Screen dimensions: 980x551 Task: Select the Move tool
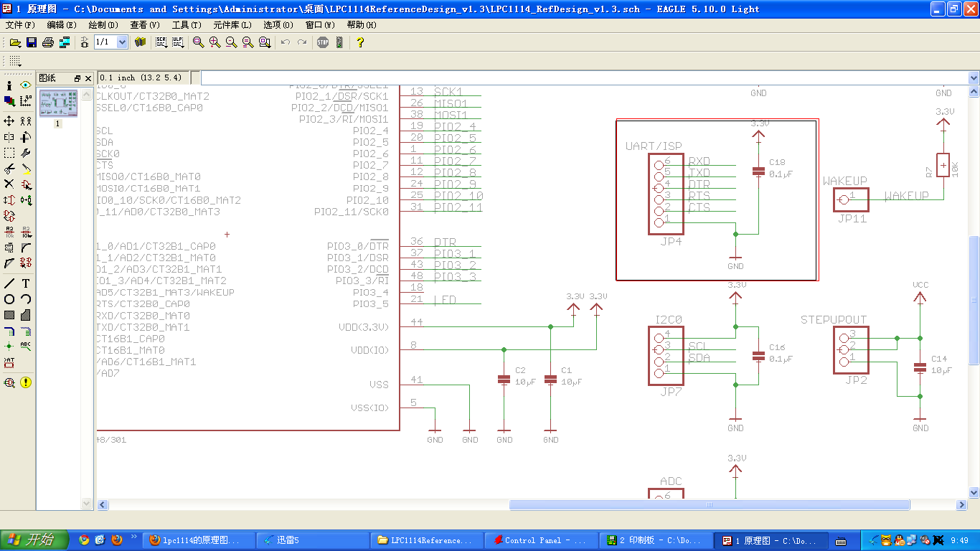pyautogui.click(x=9, y=121)
